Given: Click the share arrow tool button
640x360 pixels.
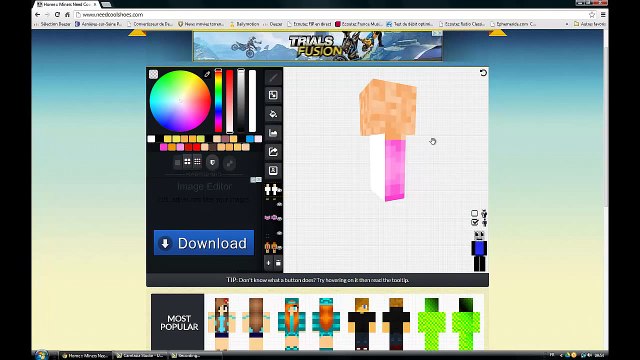Looking at the screenshot, I should click(x=273, y=152).
